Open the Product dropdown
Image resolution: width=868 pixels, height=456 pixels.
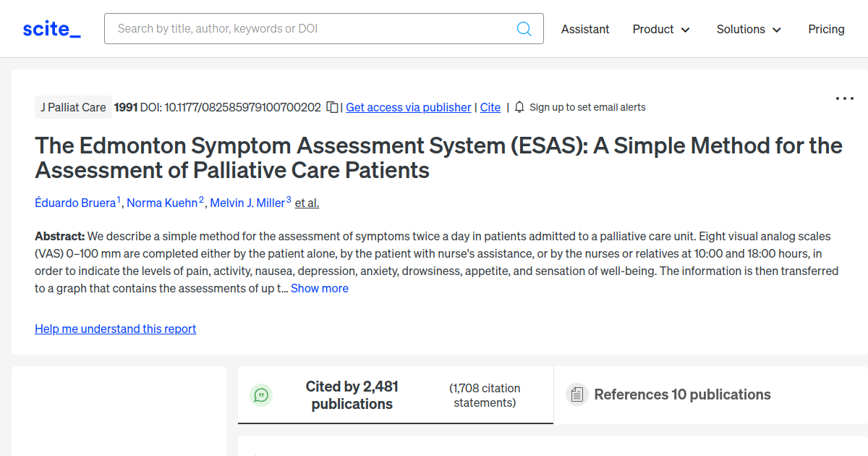(x=660, y=29)
